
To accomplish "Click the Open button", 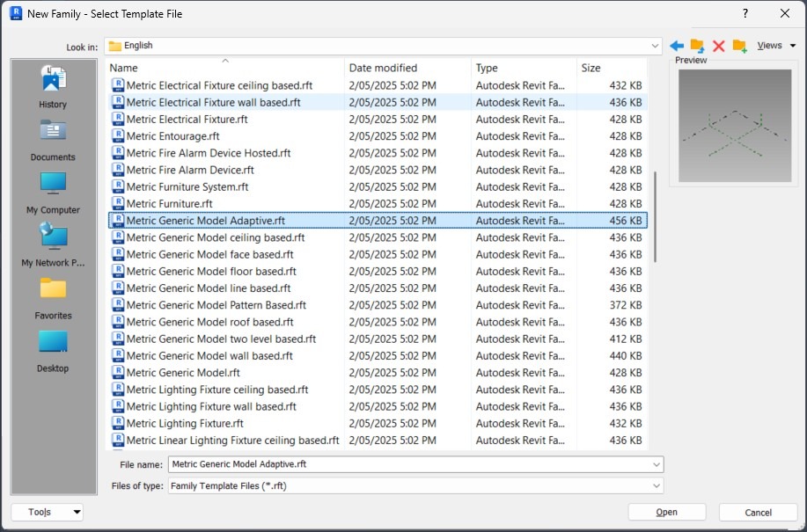I will 666,512.
